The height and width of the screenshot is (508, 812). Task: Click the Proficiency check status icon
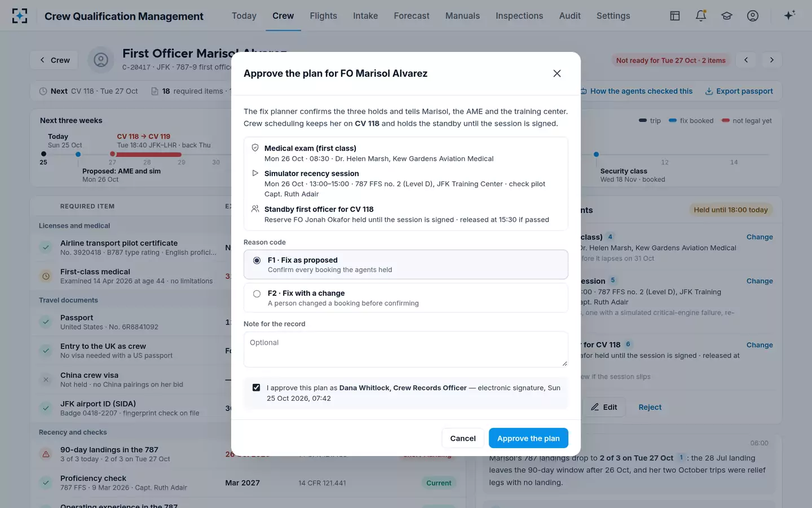[46, 483]
